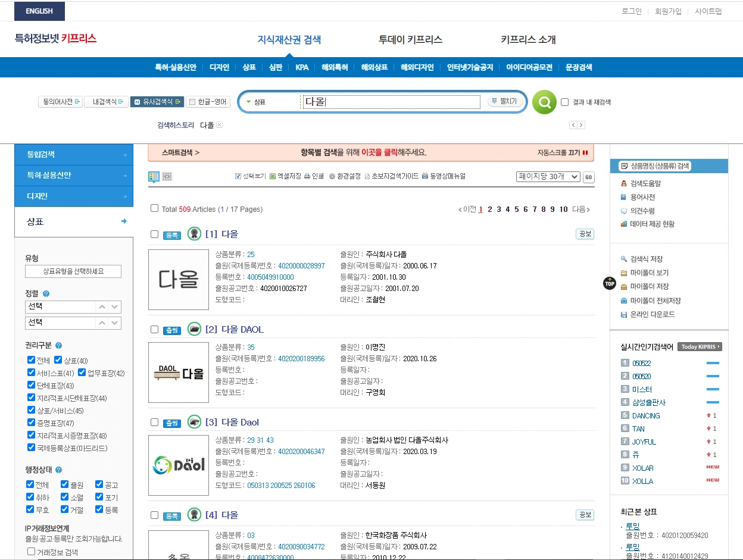Click 상표유형을 선택하세요 selector

pyautogui.click(x=73, y=271)
